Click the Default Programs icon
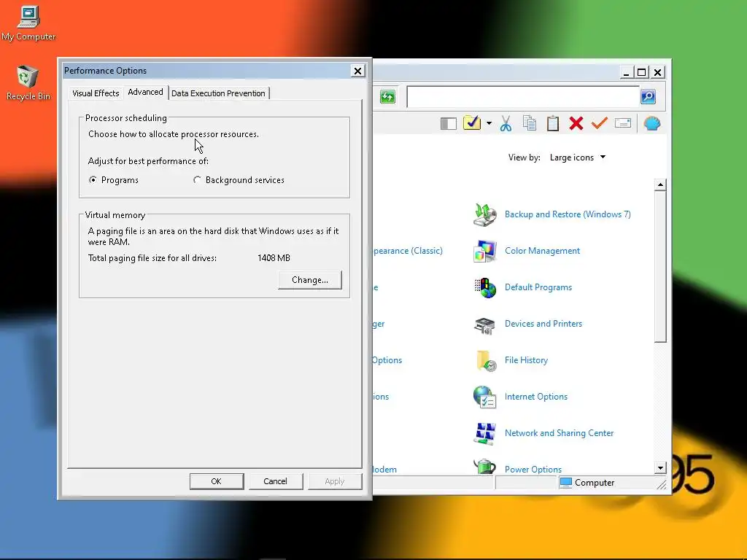This screenshot has width=747, height=560. pos(485,287)
